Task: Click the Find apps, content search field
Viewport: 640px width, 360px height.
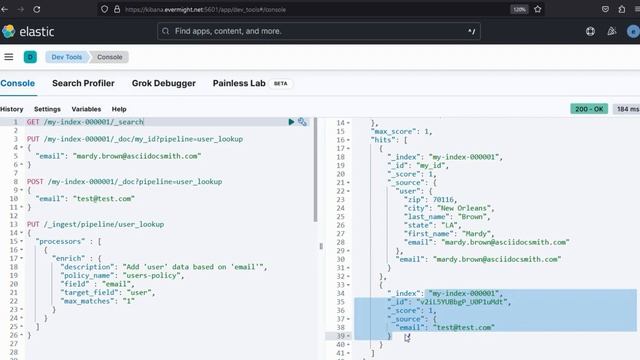Action: pyautogui.click(x=318, y=31)
